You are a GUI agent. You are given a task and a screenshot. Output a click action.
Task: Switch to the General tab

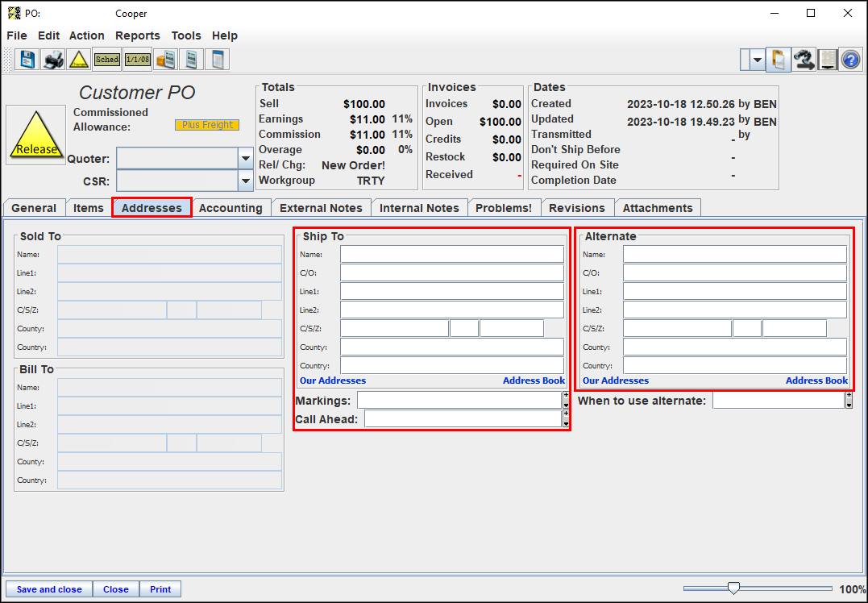[x=34, y=208]
